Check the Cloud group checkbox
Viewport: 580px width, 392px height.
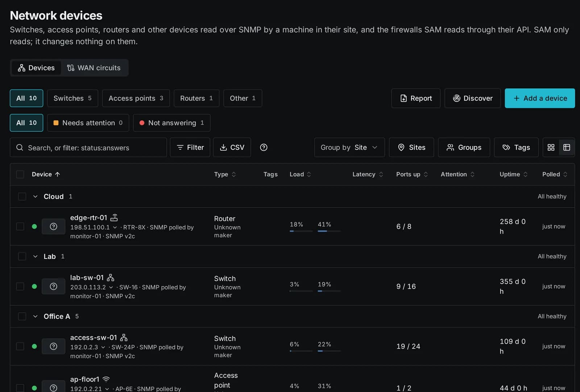(22, 197)
